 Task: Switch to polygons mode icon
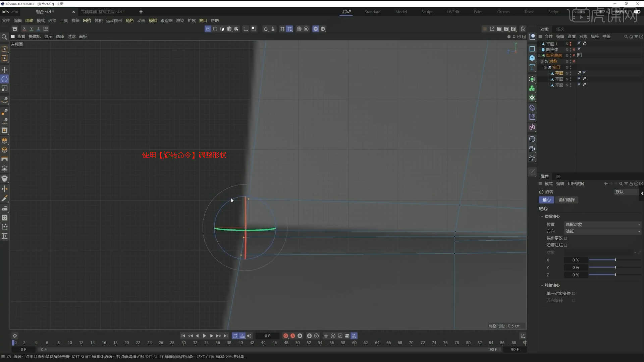pos(222,29)
